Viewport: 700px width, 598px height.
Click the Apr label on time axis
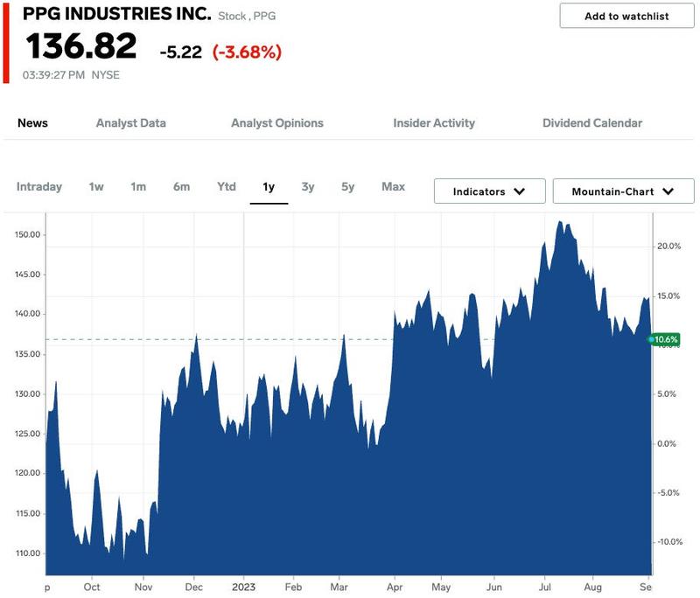(395, 587)
